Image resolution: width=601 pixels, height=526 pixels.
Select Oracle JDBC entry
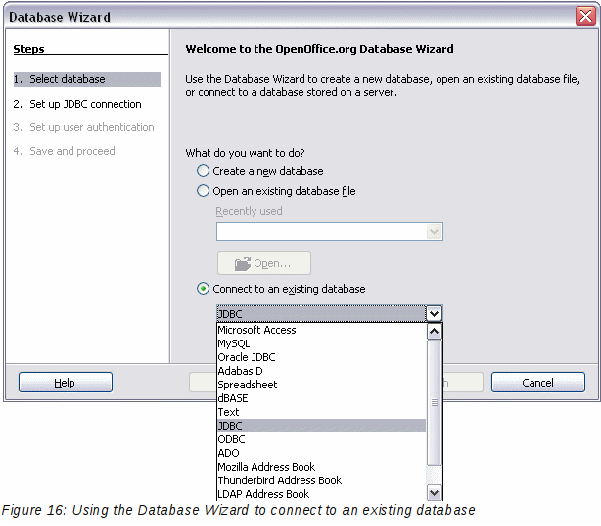(321, 357)
